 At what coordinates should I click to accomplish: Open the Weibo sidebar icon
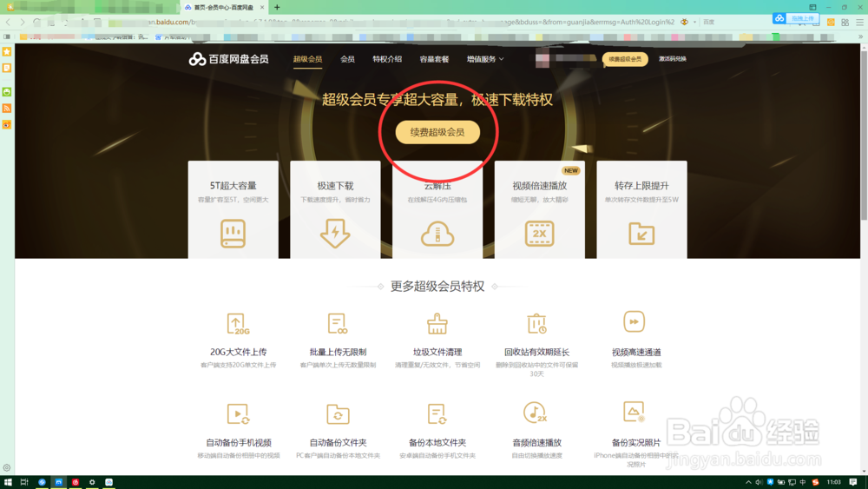(x=7, y=124)
